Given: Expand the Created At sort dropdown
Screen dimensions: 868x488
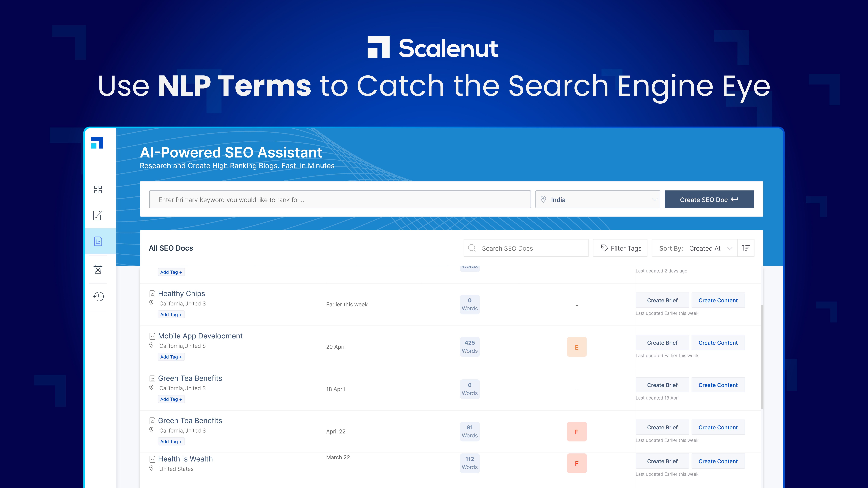Looking at the screenshot, I should coord(711,248).
